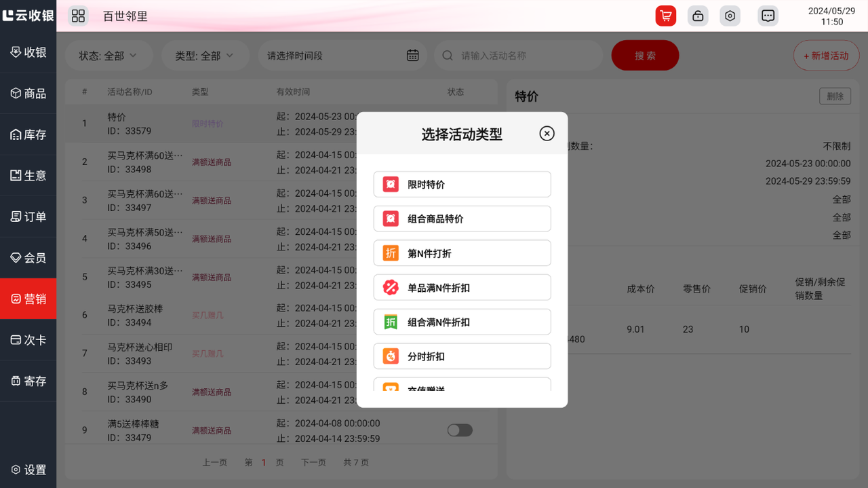This screenshot has height=488, width=868.
Task: Go to 下一页 in pagination
Action: (x=313, y=462)
